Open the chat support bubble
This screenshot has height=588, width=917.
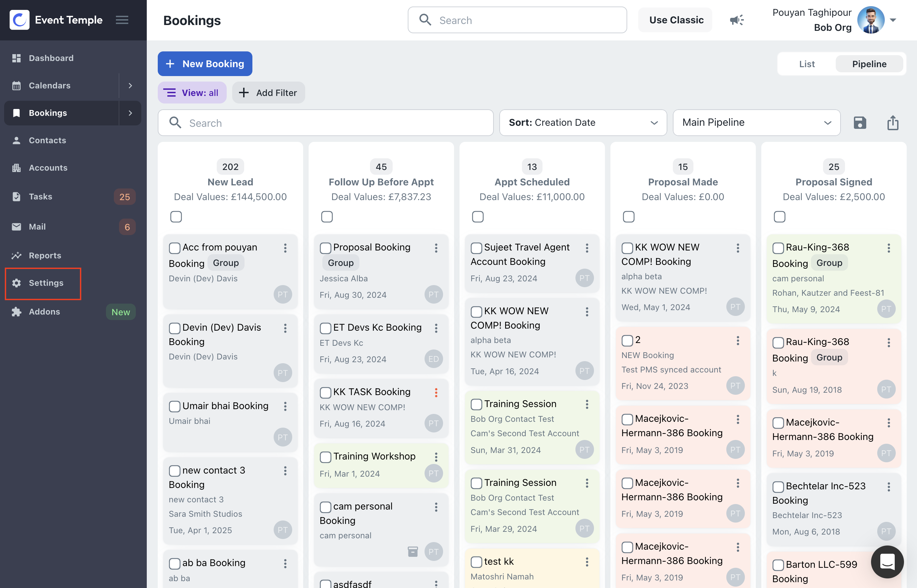(x=887, y=562)
